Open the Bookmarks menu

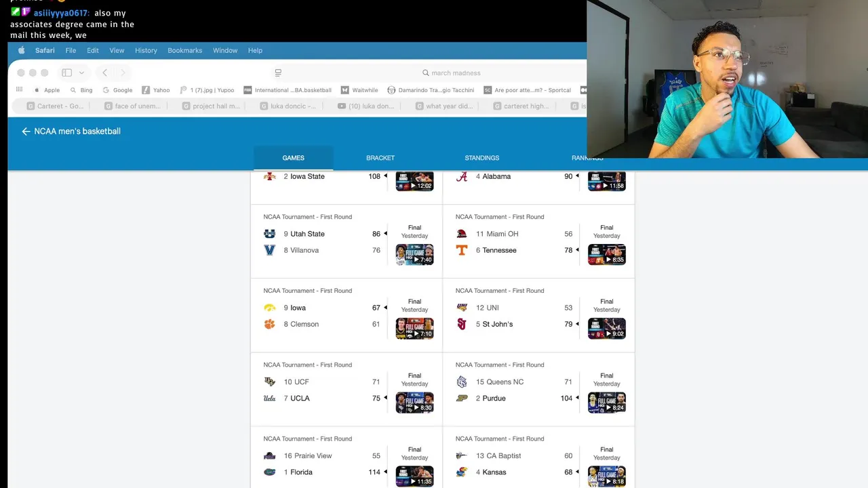[x=184, y=50]
